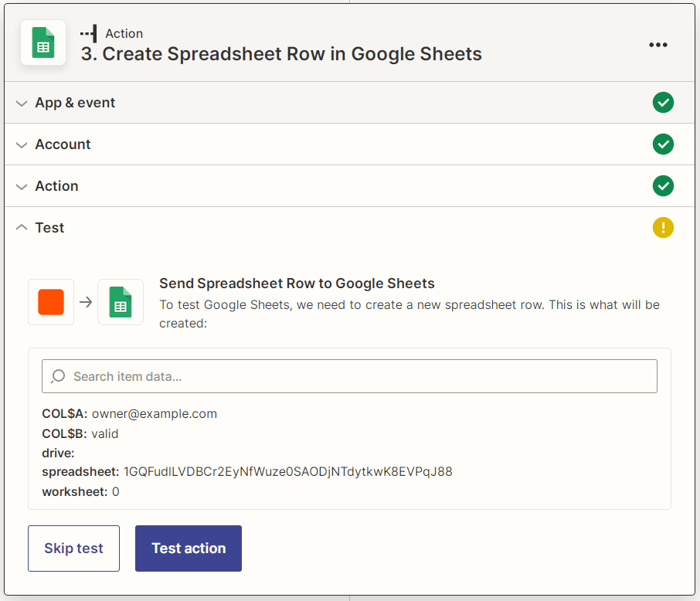Click the green checkmark beside Action
The height and width of the screenshot is (601, 700).
[x=663, y=185]
